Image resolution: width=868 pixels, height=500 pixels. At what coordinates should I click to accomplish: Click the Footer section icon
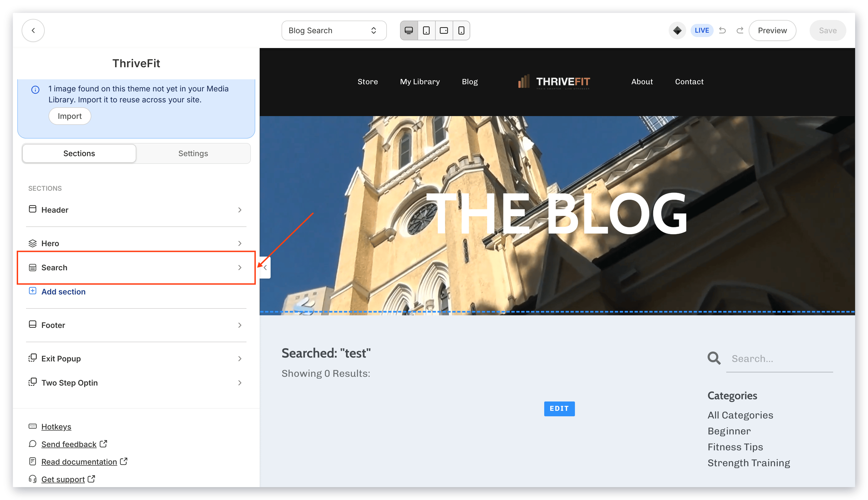click(x=32, y=324)
